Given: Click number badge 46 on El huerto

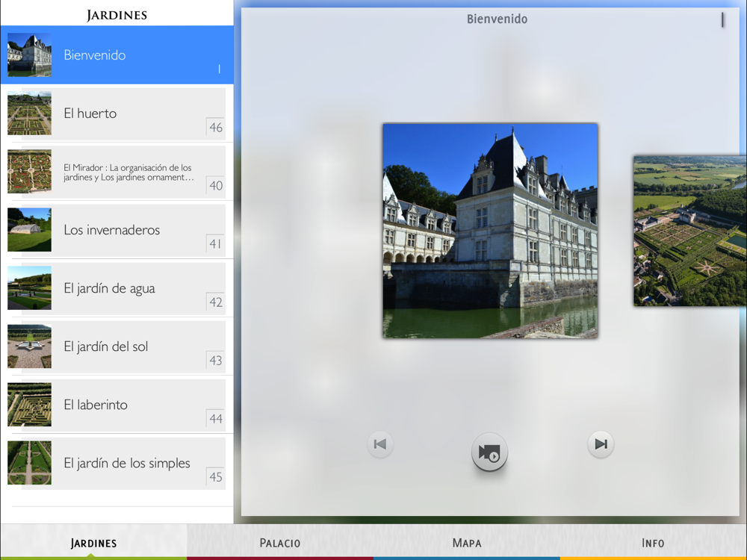Looking at the screenshot, I should (216, 127).
